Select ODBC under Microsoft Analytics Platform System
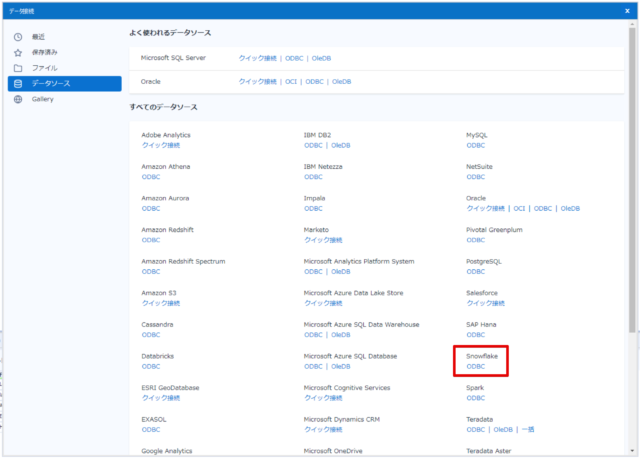Image resolution: width=640 pixels, height=458 pixels. [x=313, y=271]
